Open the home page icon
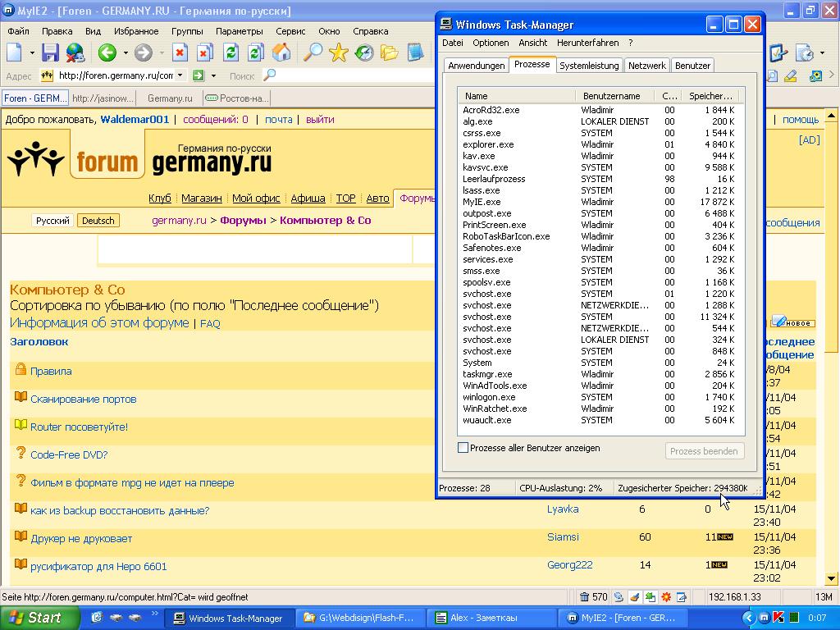The height and width of the screenshot is (630, 840). coord(281,52)
